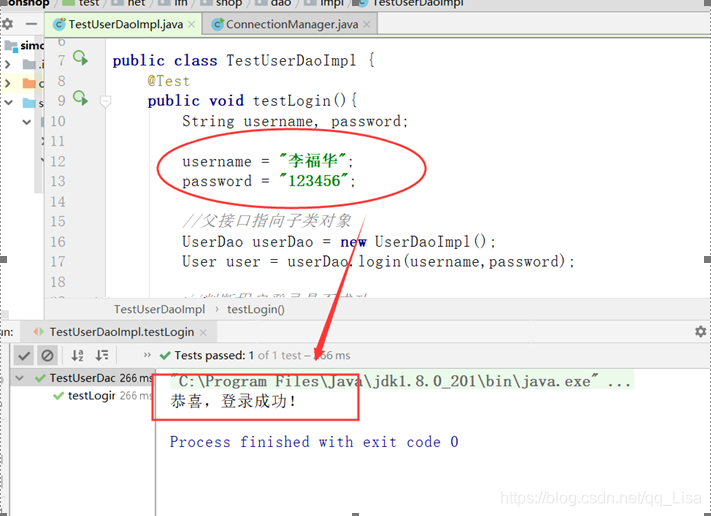The width and height of the screenshot is (711, 516).
Task: Click the net folder in navigation bar
Action: click(x=129, y=3)
